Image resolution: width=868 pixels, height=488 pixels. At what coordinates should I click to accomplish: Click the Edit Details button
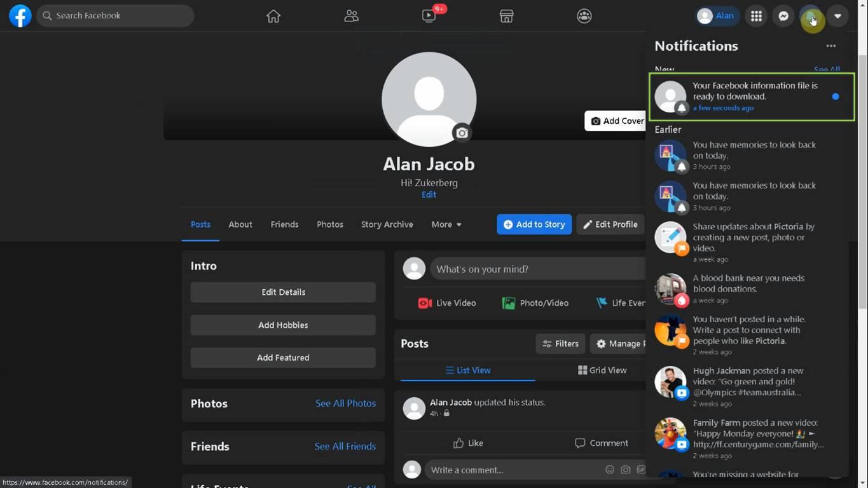click(x=283, y=292)
